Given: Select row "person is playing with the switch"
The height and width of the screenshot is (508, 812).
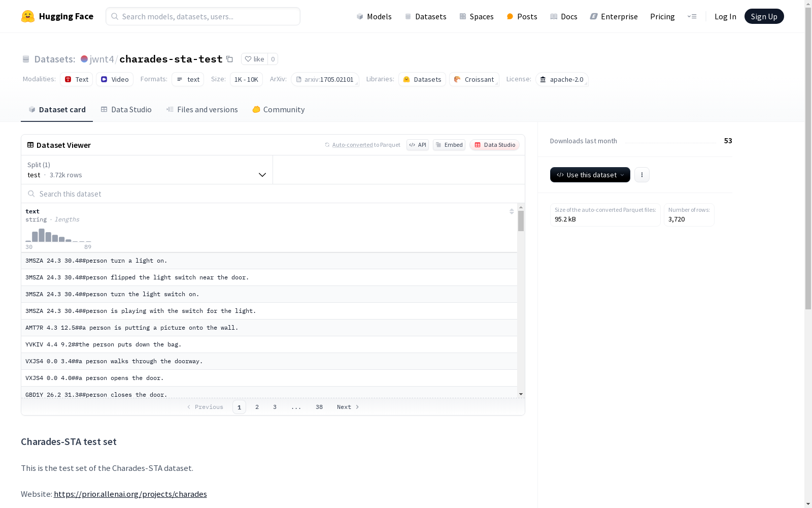Looking at the screenshot, I should click(269, 311).
